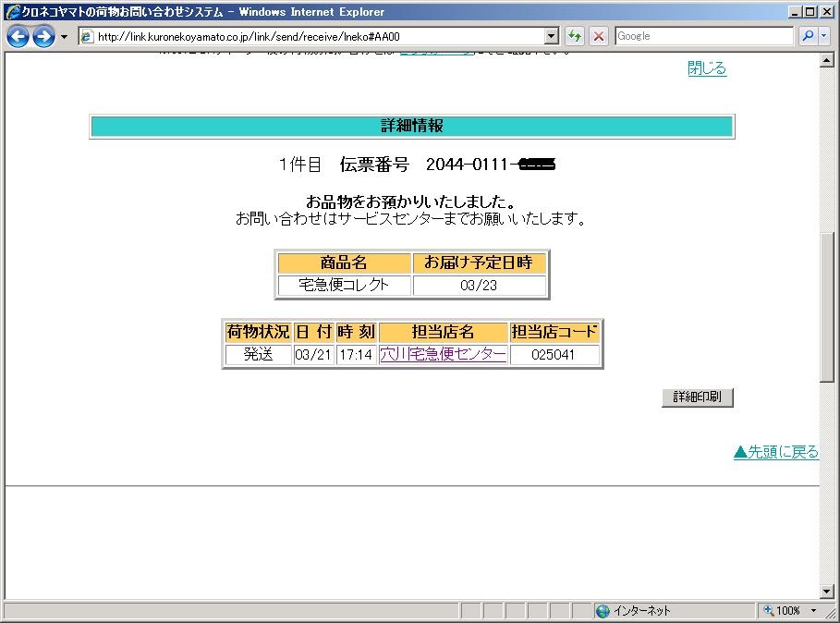The height and width of the screenshot is (623, 840).
Task: Click the 商品名 column header
Action: (x=344, y=263)
